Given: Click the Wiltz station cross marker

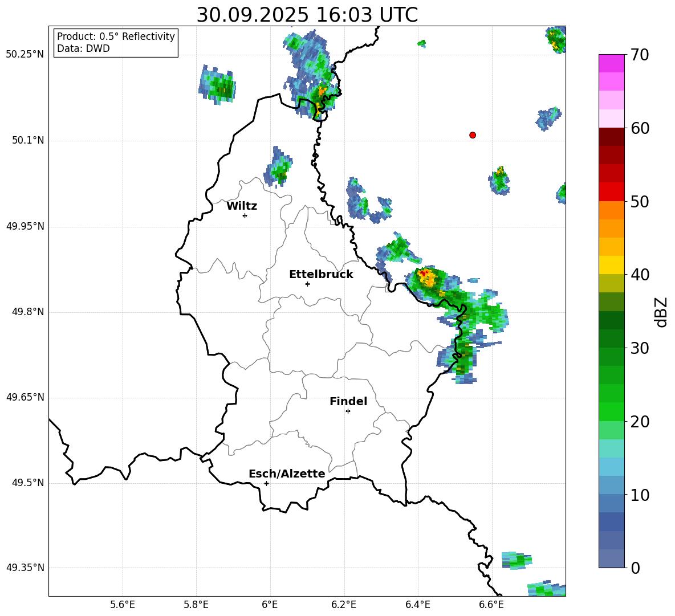Looking at the screenshot, I should click(x=245, y=215).
